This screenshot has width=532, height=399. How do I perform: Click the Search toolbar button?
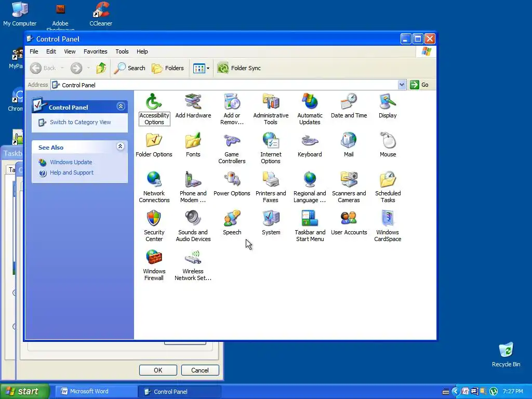[129, 68]
